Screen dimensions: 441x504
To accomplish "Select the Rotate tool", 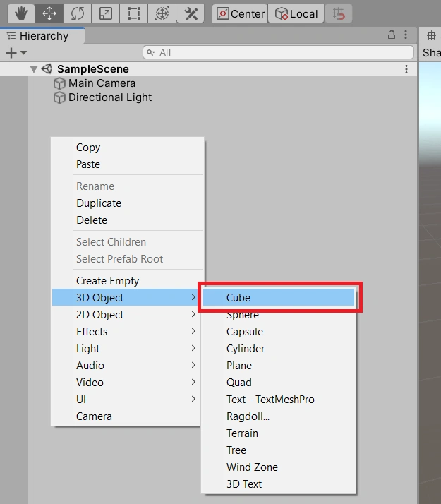I will [x=78, y=13].
